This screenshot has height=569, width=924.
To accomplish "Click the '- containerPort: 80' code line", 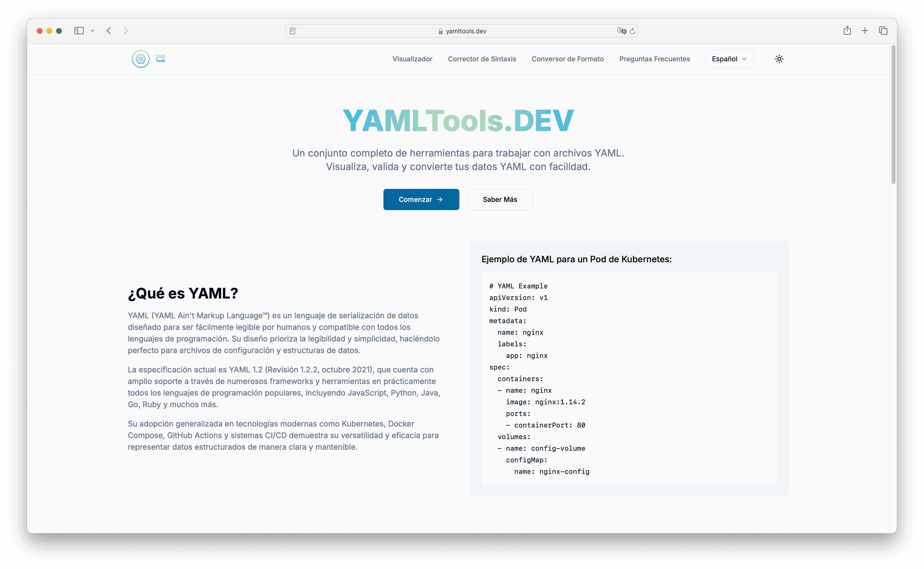I will coord(546,425).
